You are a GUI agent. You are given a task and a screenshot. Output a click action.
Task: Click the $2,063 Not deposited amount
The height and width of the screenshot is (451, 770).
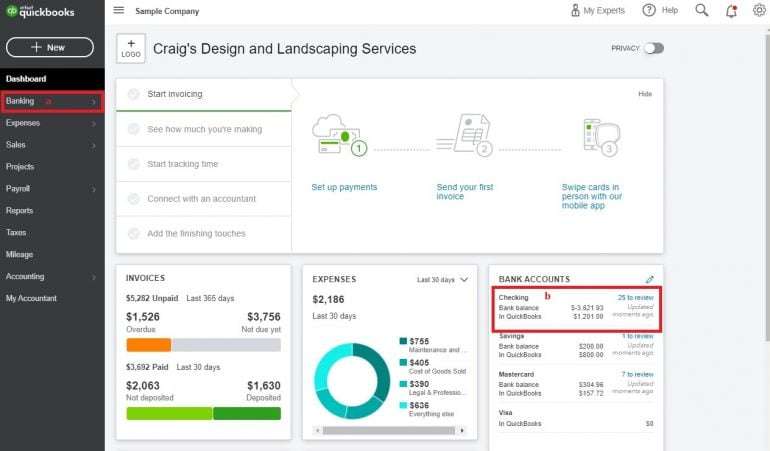coord(143,386)
